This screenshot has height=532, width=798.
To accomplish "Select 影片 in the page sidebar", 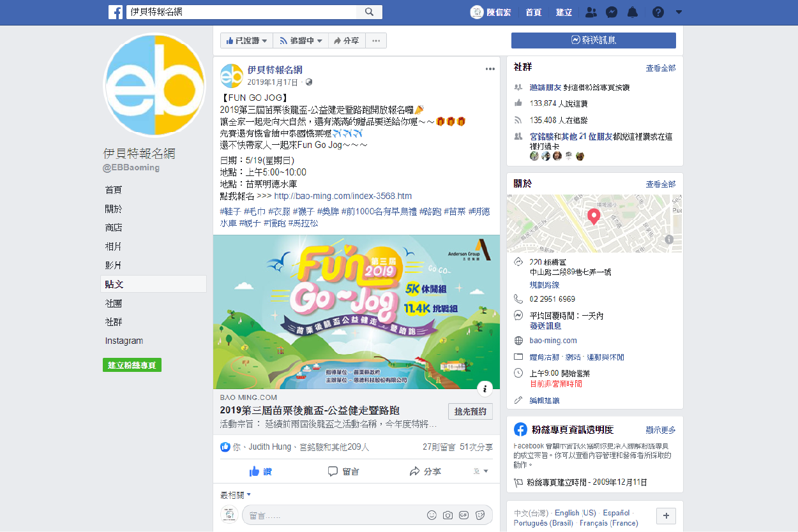I will coord(114,265).
